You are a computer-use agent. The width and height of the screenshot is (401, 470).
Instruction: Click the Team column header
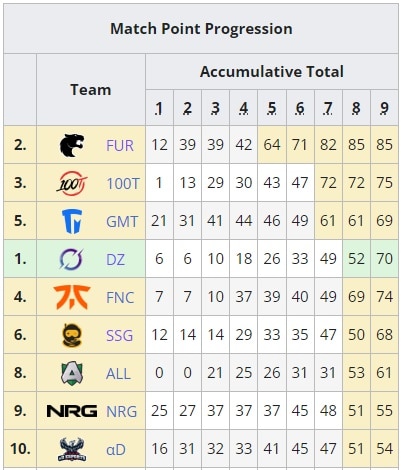[x=91, y=90]
